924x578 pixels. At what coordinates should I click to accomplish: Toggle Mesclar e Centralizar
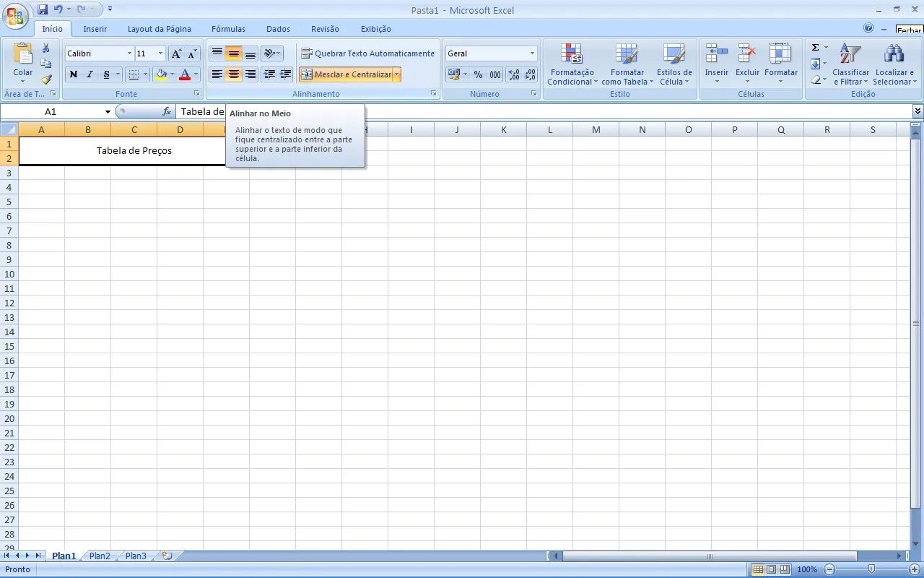point(346,74)
